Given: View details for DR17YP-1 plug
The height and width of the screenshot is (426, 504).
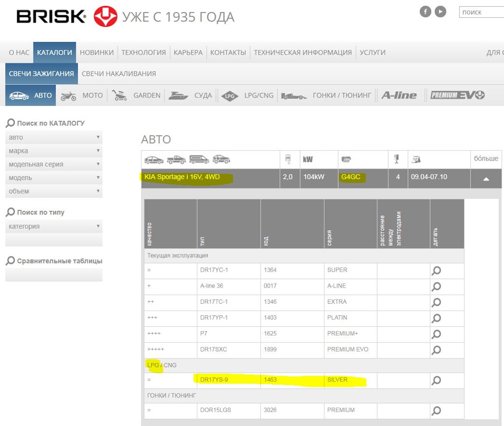Looking at the screenshot, I should (436, 318).
